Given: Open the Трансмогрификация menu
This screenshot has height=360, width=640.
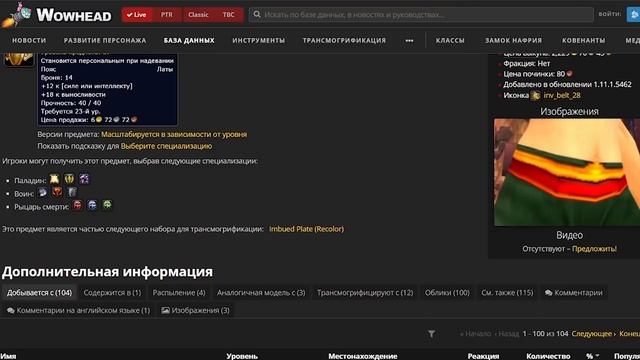Looking at the screenshot, I should pyautogui.click(x=344, y=40).
